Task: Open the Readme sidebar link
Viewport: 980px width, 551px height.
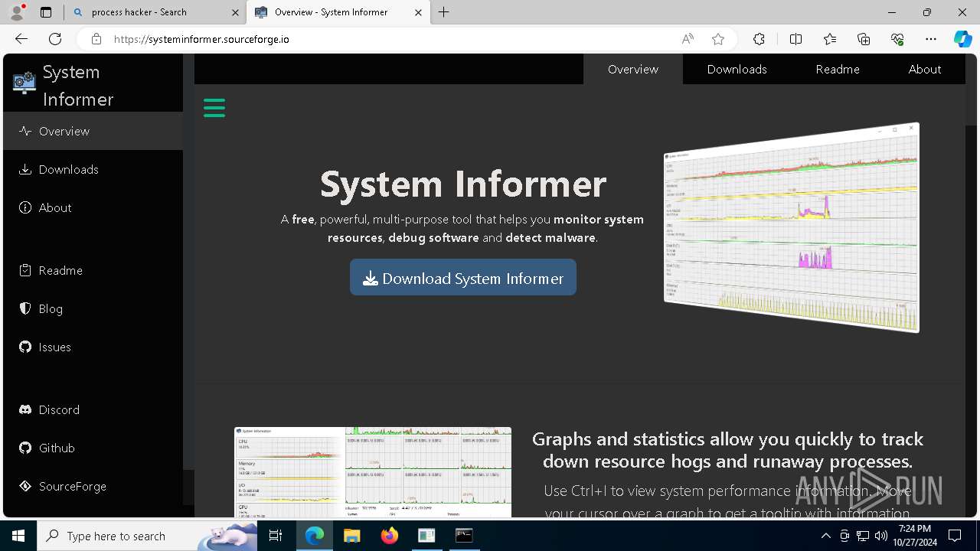Action: tap(93, 270)
